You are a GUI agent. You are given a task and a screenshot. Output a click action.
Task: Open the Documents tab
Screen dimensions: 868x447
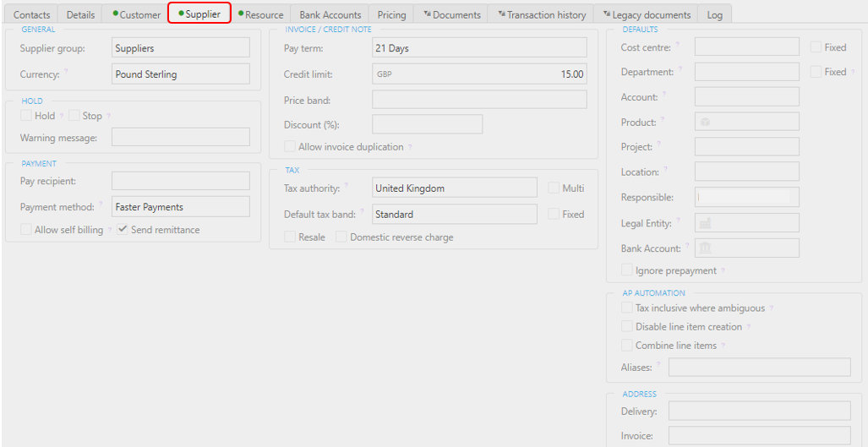coord(450,15)
